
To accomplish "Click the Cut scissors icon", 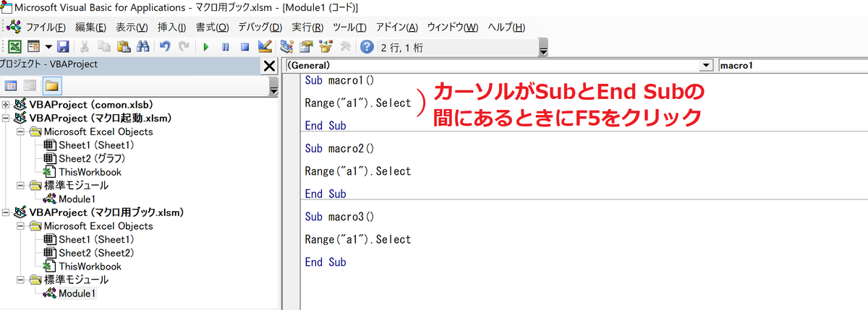I will [85, 48].
